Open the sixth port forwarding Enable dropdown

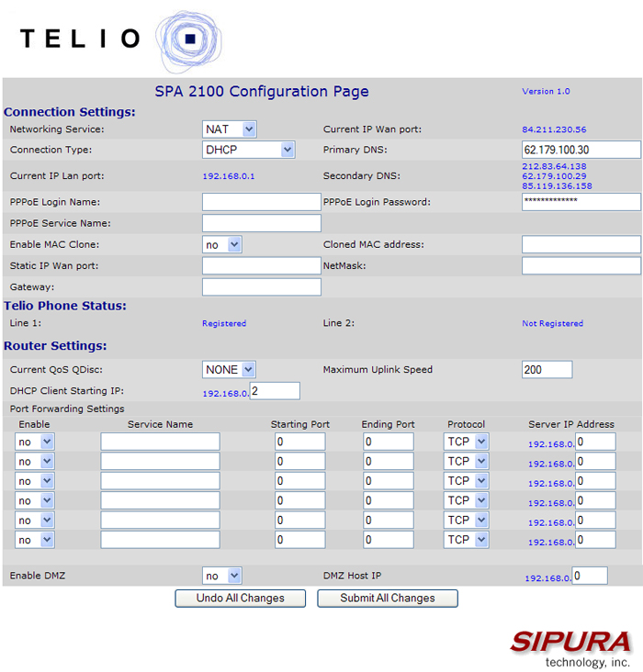pos(35,540)
